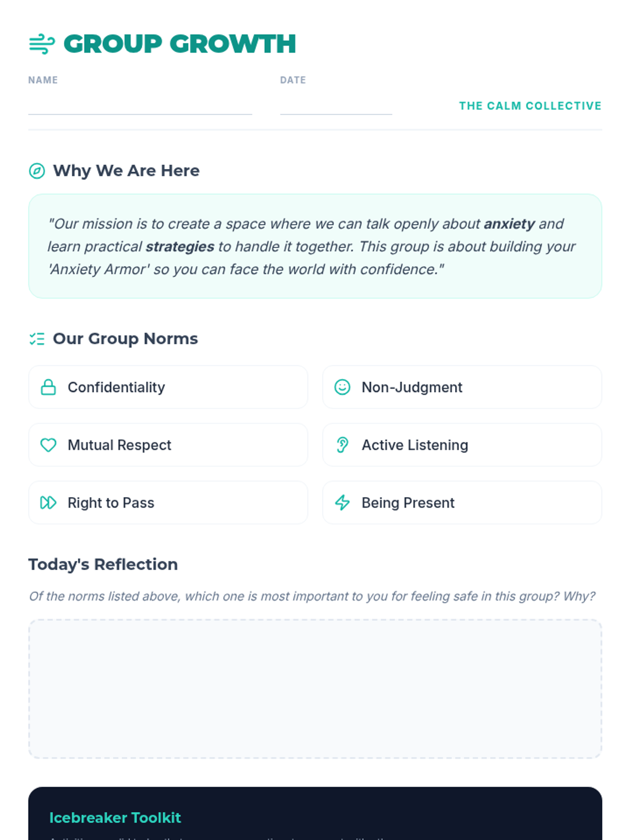Viewport: 630px width, 840px height.
Task: Click the wind logo icon beside Group Growth
Action: point(42,44)
